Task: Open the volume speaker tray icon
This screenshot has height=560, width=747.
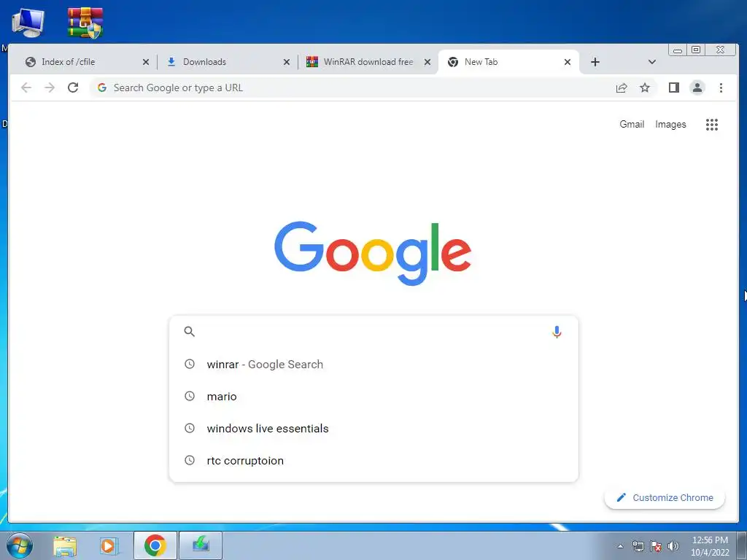Action: pyautogui.click(x=673, y=546)
